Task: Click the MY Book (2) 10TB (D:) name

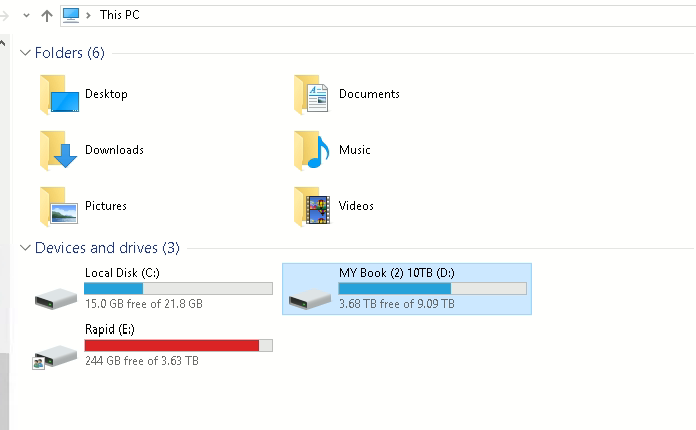Action: pyautogui.click(x=396, y=273)
